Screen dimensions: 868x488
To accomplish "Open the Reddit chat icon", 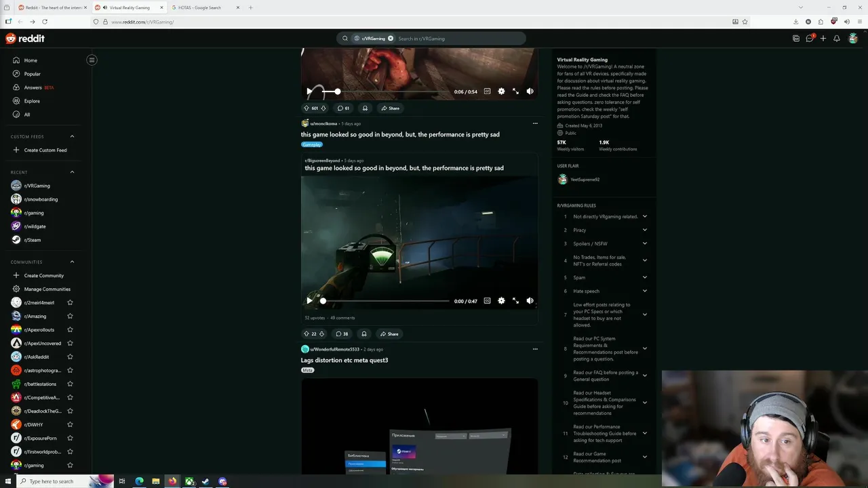I will click(x=810, y=39).
